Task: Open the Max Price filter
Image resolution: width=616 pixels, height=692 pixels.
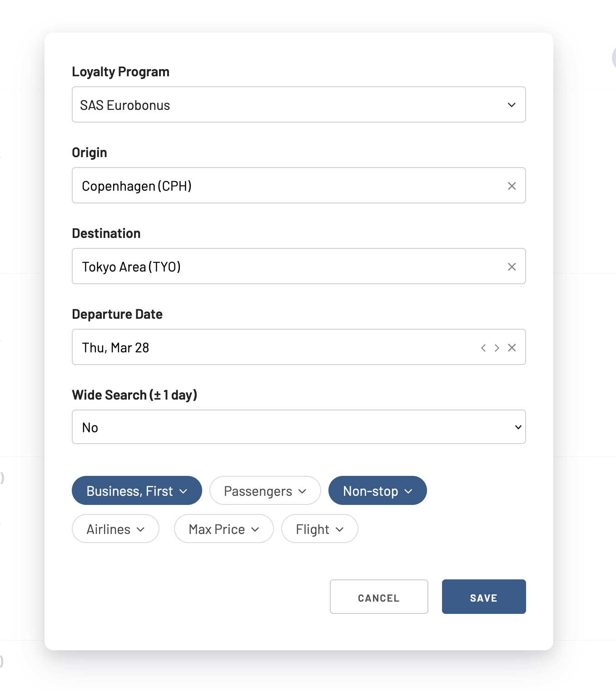Action: (224, 529)
